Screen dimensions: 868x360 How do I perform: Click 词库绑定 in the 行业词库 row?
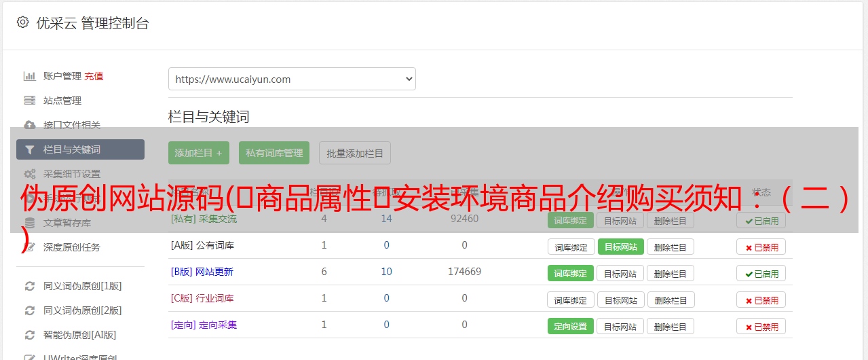point(571,300)
